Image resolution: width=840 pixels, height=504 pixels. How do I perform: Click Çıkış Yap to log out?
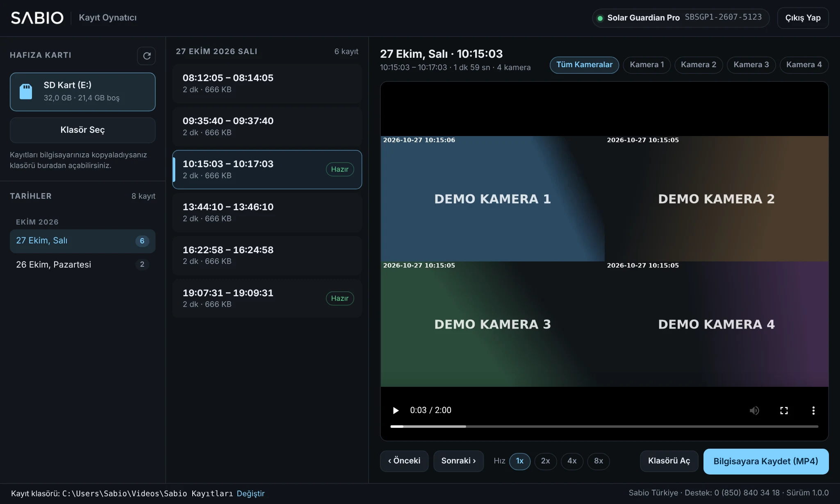(x=803, y=18)
